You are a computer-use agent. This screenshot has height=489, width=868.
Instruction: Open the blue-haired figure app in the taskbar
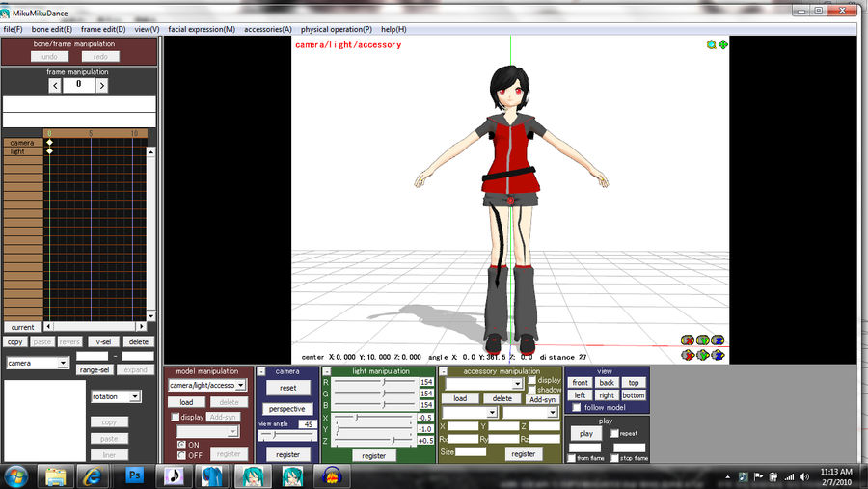(212, 476)
